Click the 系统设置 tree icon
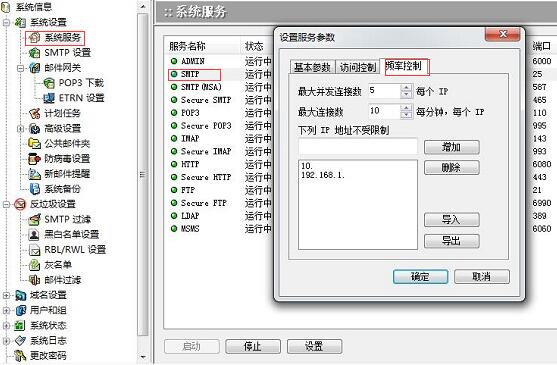Screen dimensions: 557x365 (x=20, y=22)
